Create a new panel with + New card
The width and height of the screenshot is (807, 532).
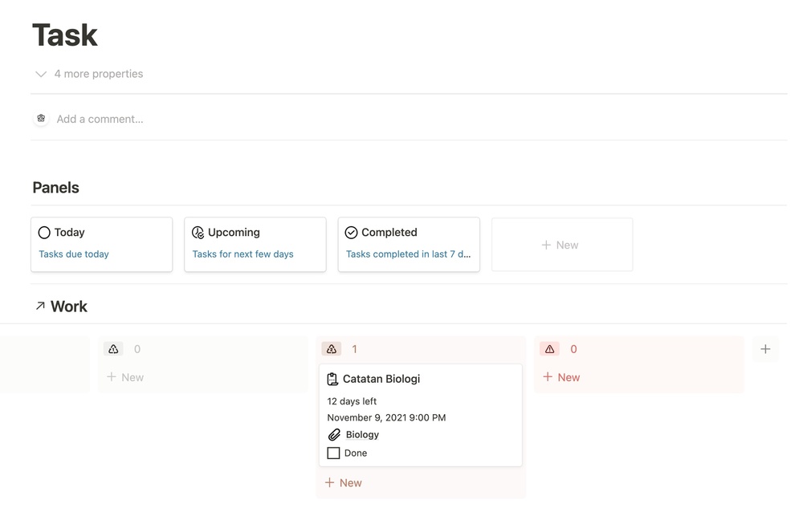(561, 245)
